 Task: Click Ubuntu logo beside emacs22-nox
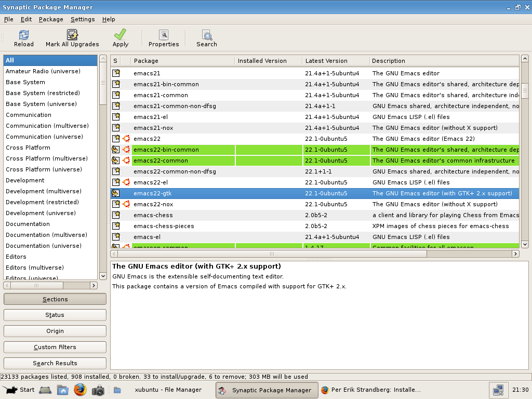pos(126,204)
